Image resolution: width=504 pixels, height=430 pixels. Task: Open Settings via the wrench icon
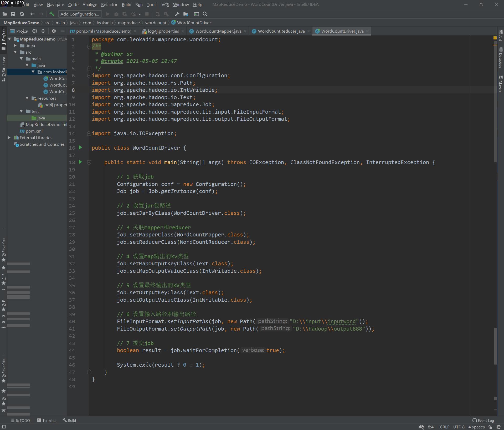click(177, 14)
